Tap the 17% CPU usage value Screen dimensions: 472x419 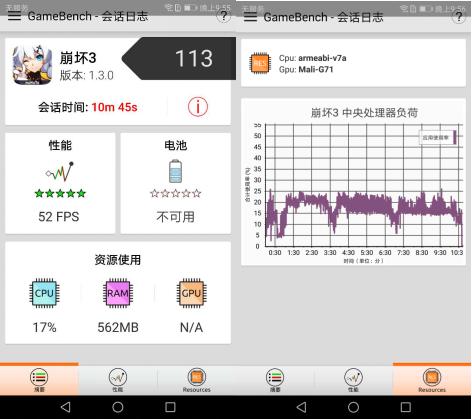[x=44, y=327]
